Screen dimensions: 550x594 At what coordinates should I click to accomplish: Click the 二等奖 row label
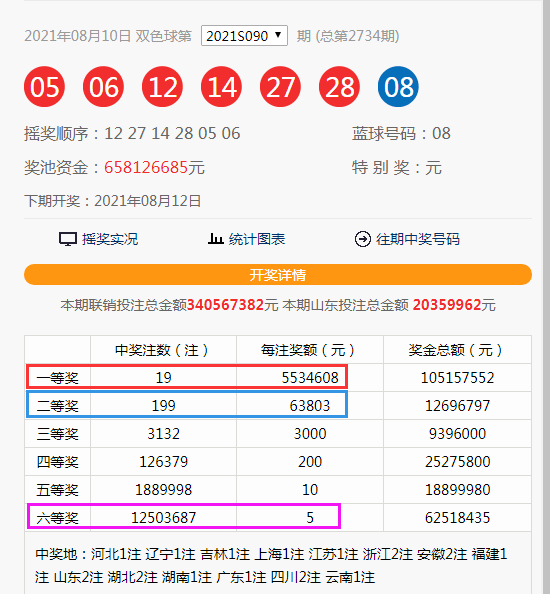58,406
